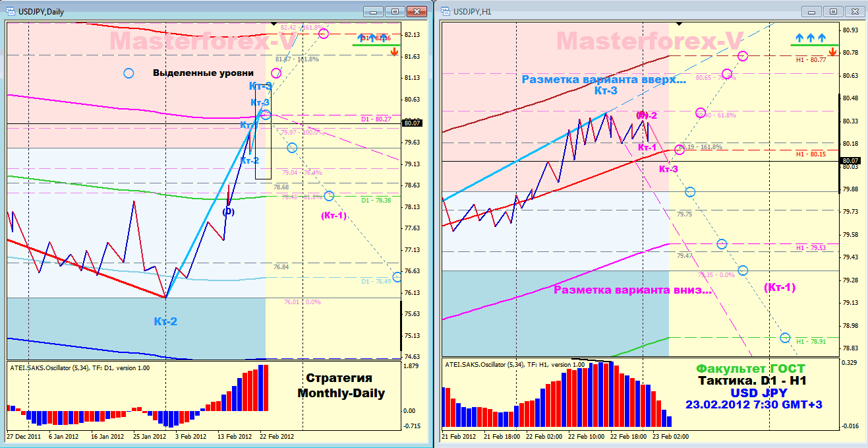Viewport: 868px width, 448px height.
Task: Click the "D1 - 78.38" level label
Action: (376, 200)
